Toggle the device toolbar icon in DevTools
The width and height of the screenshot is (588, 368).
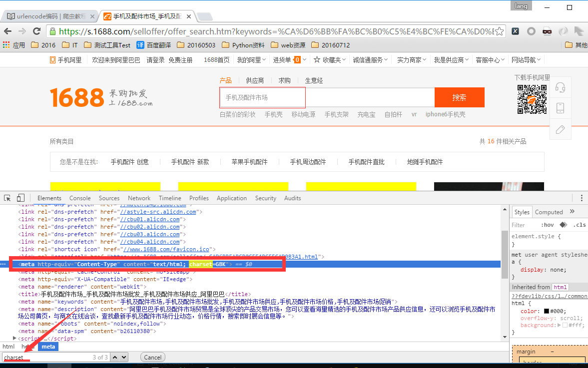click(20, 198)
